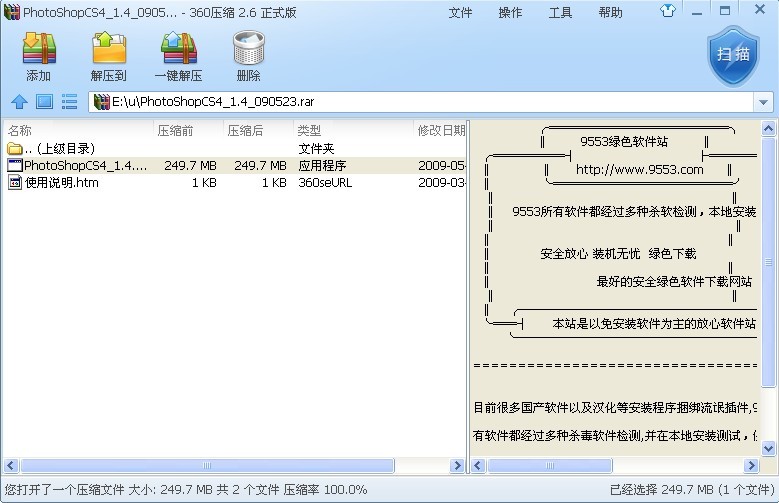Click the comment pane scroll up arrow

click(768, 129)
